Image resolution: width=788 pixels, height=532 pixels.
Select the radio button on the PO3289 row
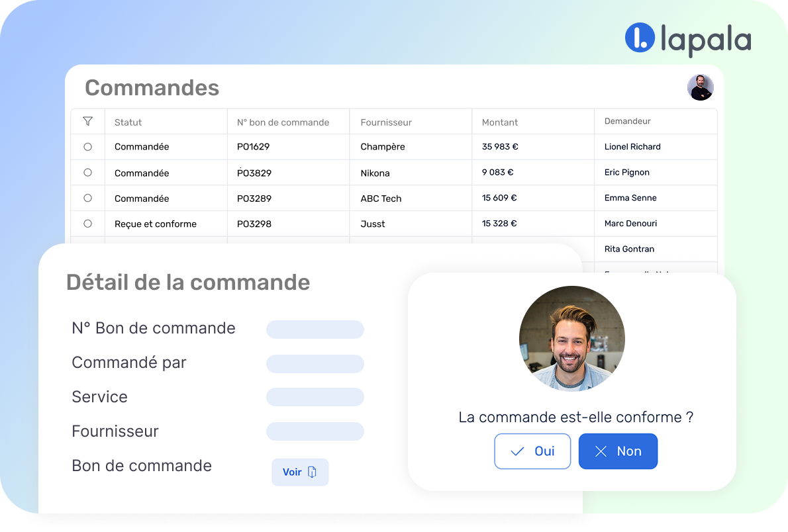(87, 198)
